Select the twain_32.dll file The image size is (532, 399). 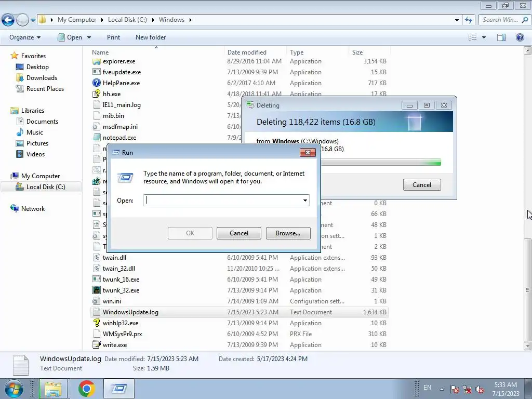119,269
